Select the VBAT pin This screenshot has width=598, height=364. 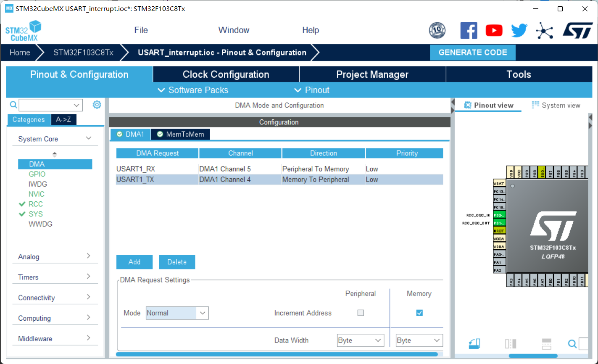pyautogui.click(x=499, y=184)
